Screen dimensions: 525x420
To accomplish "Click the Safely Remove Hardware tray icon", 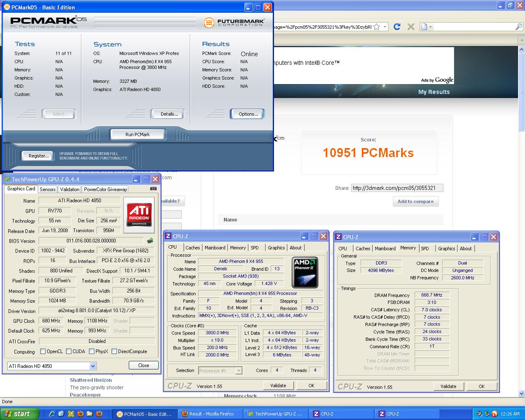I will [487, 414].
